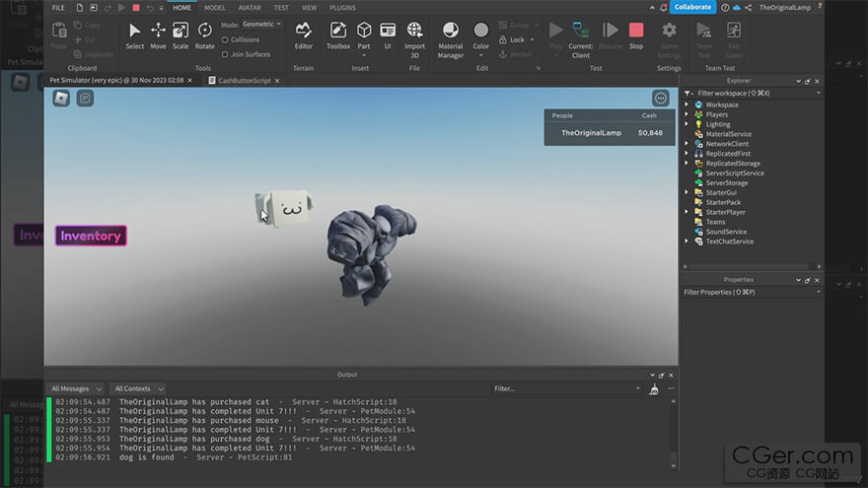Open the FILE menu

58,8
